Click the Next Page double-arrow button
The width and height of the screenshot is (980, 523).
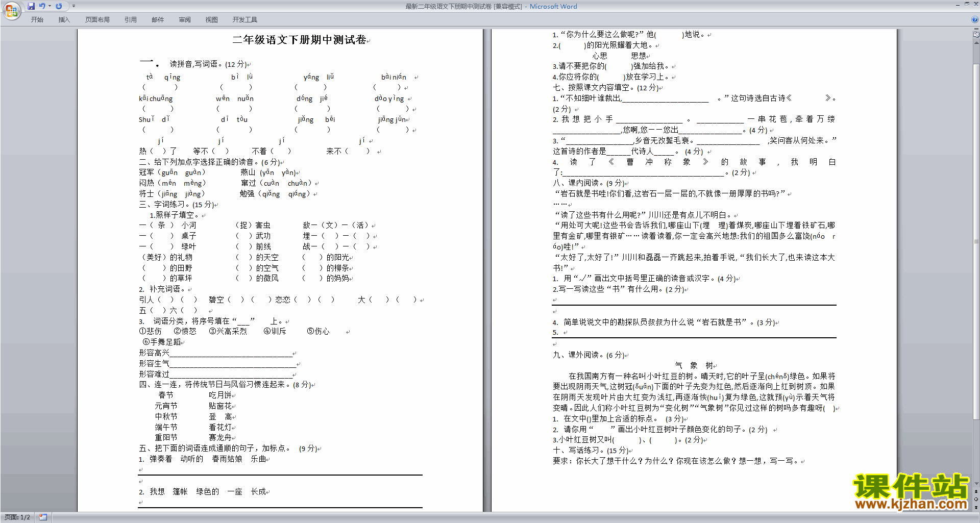(x=976, y=507)
